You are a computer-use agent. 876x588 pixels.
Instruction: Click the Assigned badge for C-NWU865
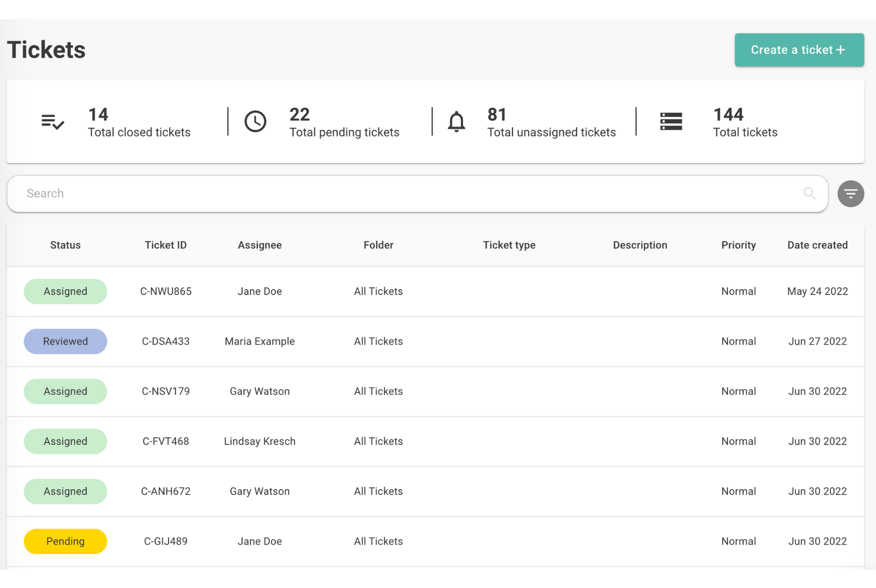pos(66,291)
